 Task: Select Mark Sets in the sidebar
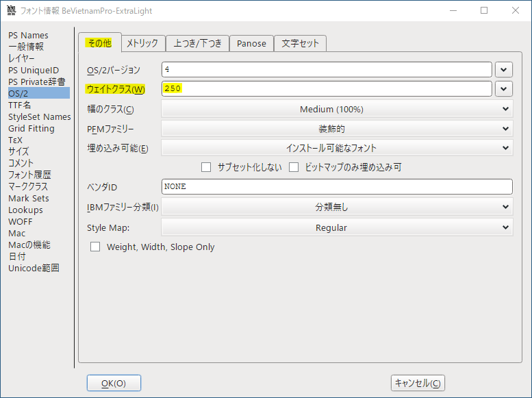29,198
